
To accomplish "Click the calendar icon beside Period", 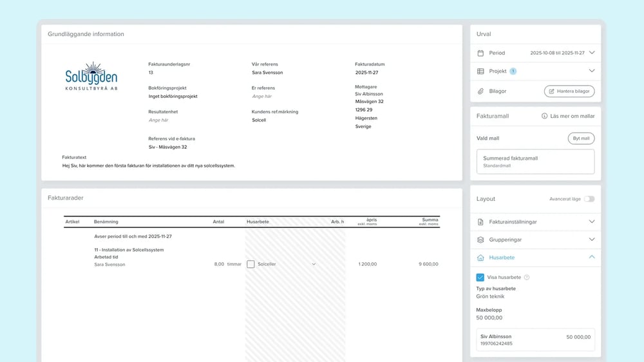I will [x=480, y=53].
